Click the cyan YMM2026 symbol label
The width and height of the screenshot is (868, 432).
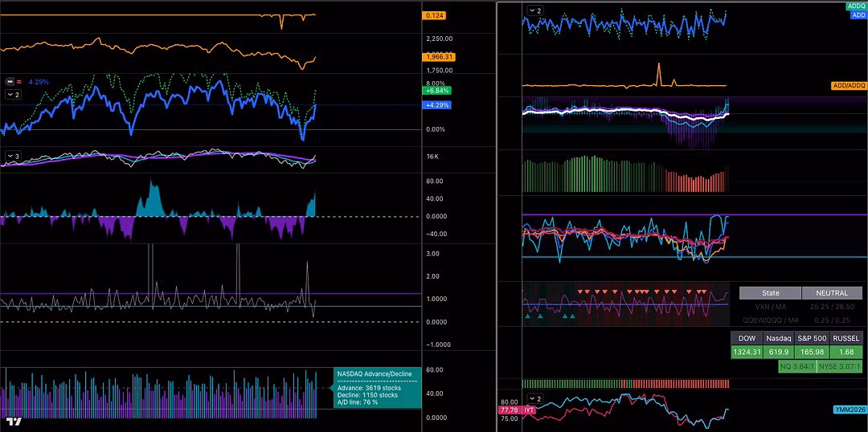pos(850,410)
